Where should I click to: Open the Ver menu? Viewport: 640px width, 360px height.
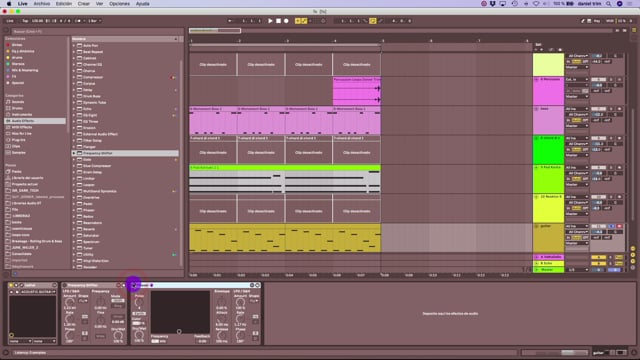[99, 4]
